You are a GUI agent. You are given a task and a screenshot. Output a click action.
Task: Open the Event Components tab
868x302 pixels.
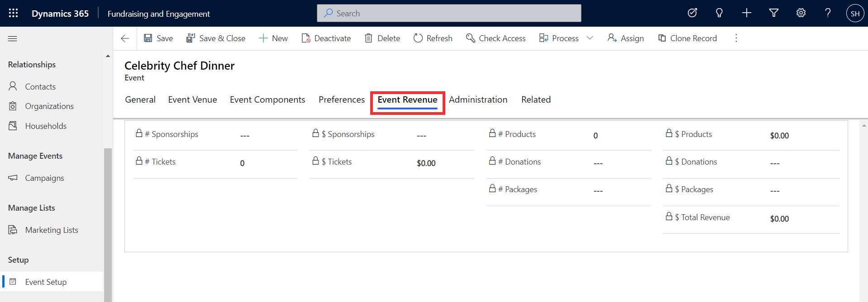pos(267,99)
